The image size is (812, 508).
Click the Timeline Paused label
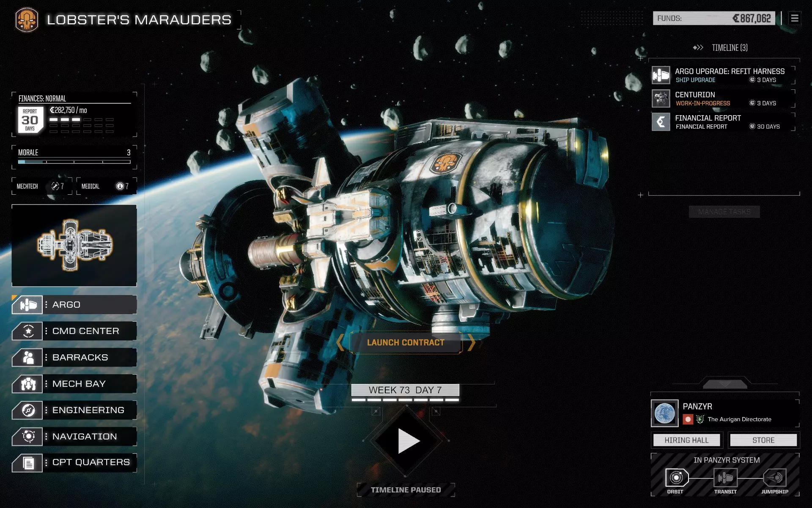(406, 490)
